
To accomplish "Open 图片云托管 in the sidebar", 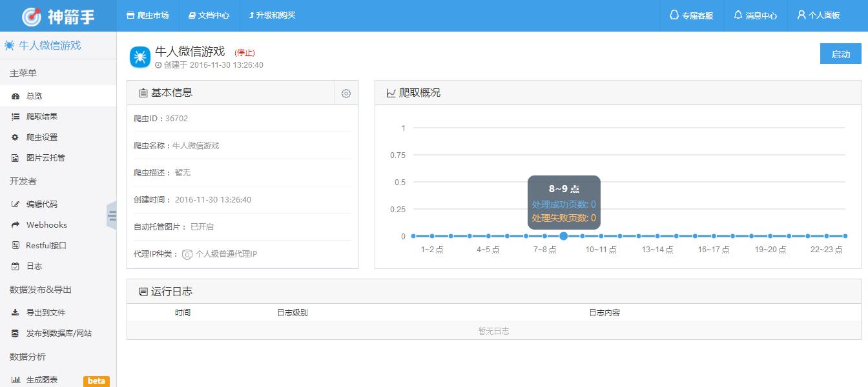I will point(45,158).
